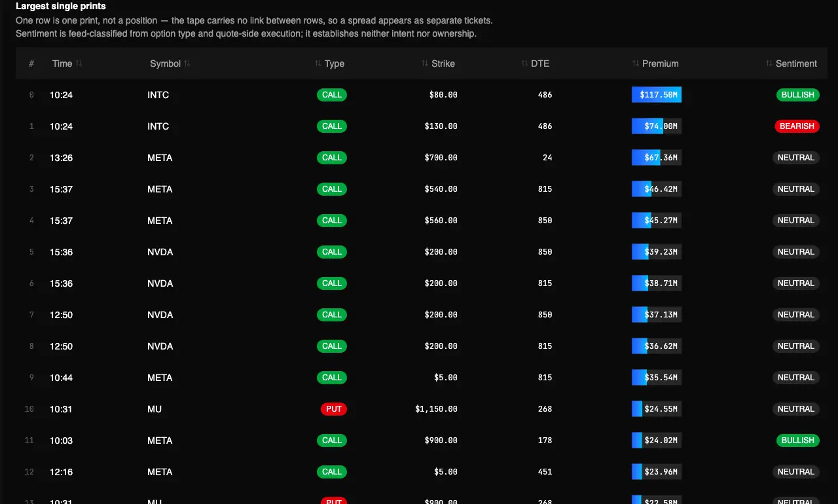Click the $37.13M premium value

click(657, 315)
